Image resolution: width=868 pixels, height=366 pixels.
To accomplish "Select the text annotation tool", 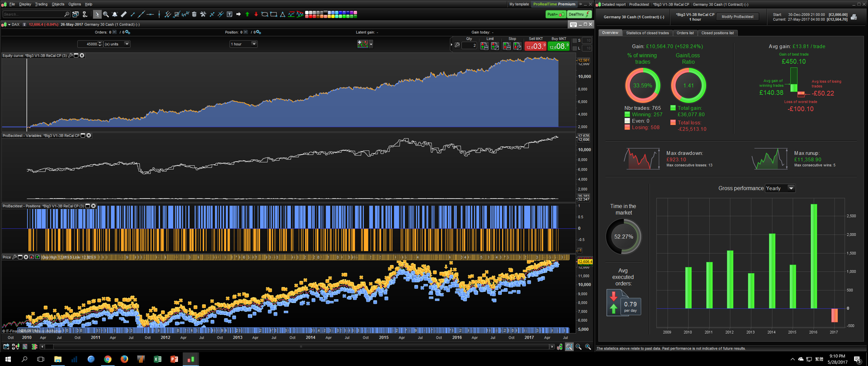I will (x=230, y=14).
